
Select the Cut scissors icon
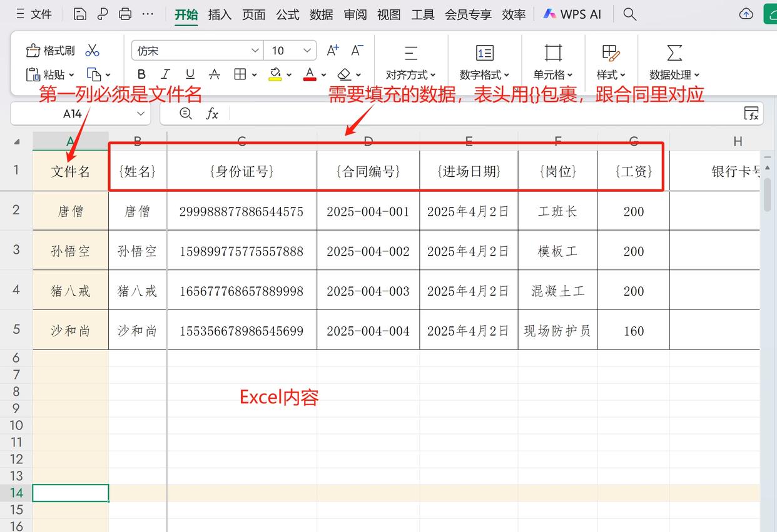[93, 51]
